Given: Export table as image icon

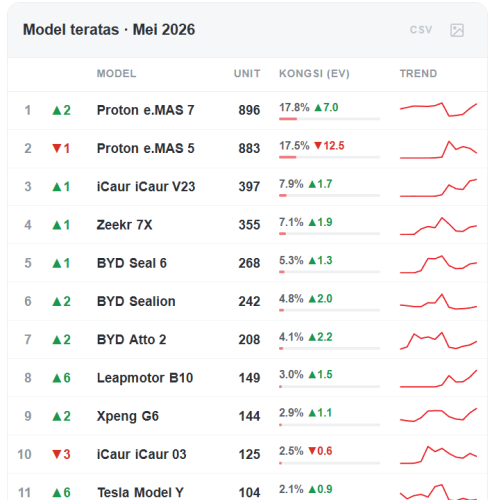Looking at the screenshot, I should [x=457, y=30].
